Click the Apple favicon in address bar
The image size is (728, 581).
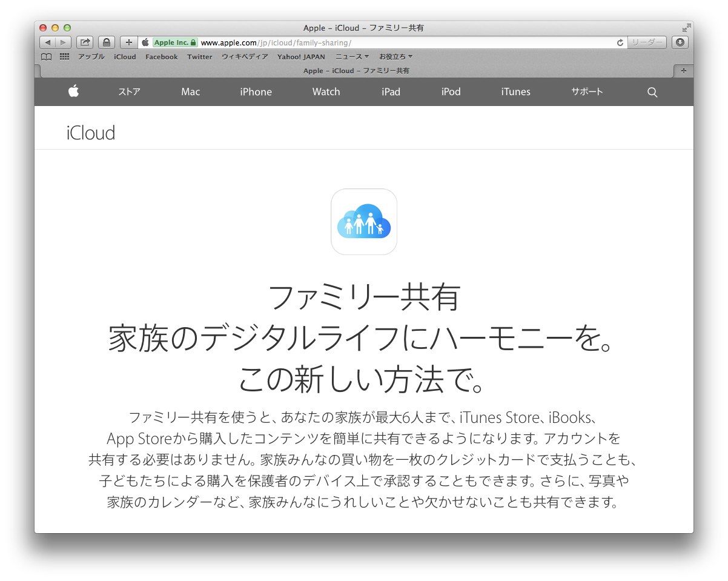point(145,42)
